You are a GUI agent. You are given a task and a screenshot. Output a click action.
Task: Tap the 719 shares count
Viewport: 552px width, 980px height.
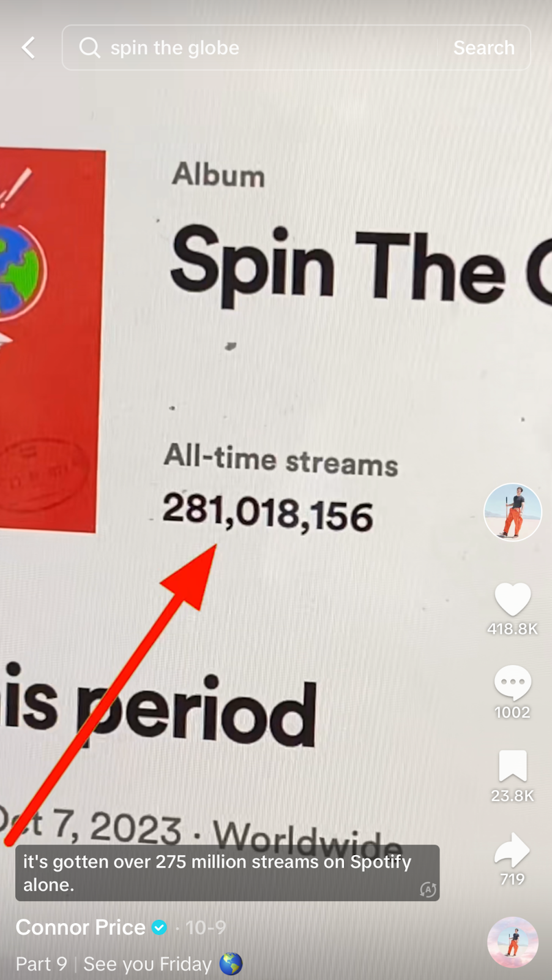pyautogui.click(x=512, y=879)
